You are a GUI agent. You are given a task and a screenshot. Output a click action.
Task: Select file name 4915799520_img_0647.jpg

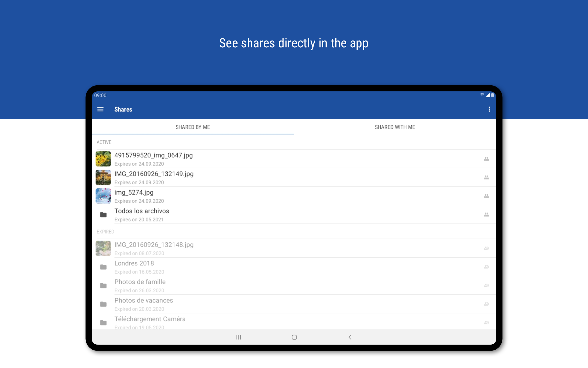point(154,155)
